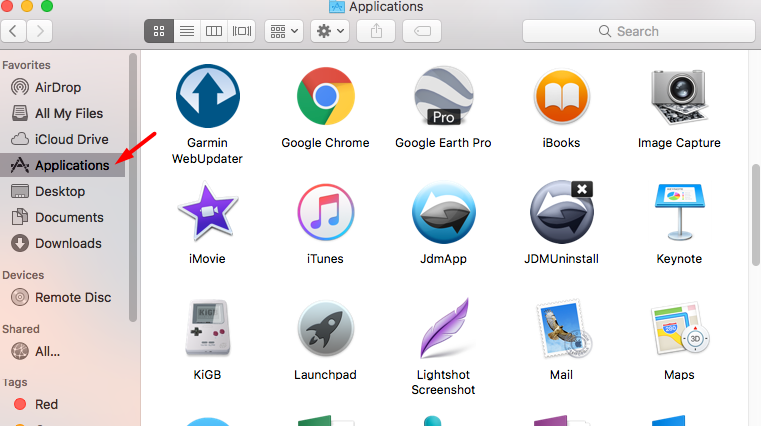The height and width of the screenshot is (426, 761).
Task: Select the Mail stamp icon
Action: pyautogui.click(x=563, y=328)
